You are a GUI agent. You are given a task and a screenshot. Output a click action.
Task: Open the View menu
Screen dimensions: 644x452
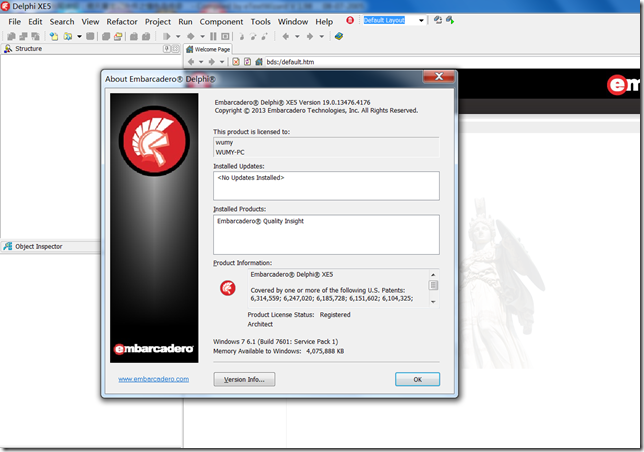pyautogui.click(x=90, y=22)
